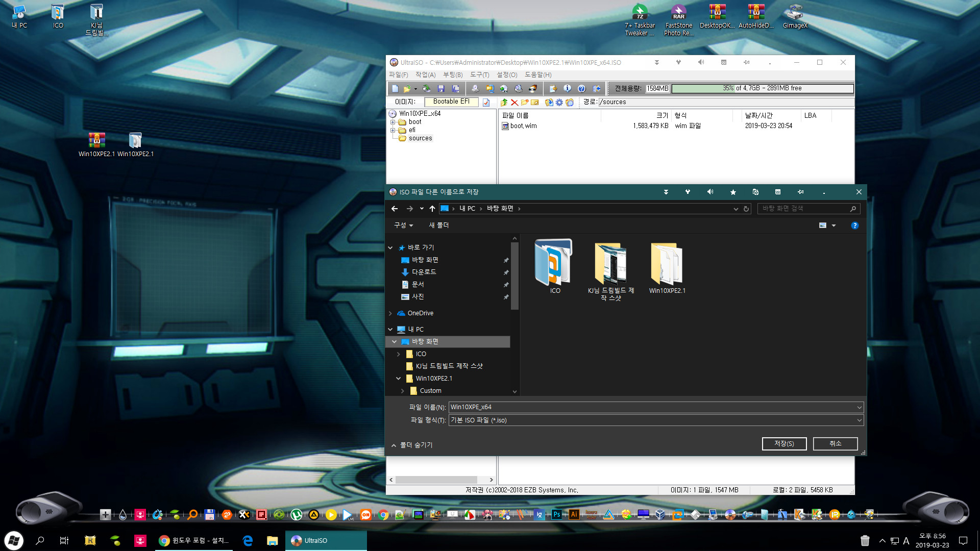Click the Open file icon in UltraISO toolbar
This screenshot has height=551, width=980.
[x=407, y=89]
